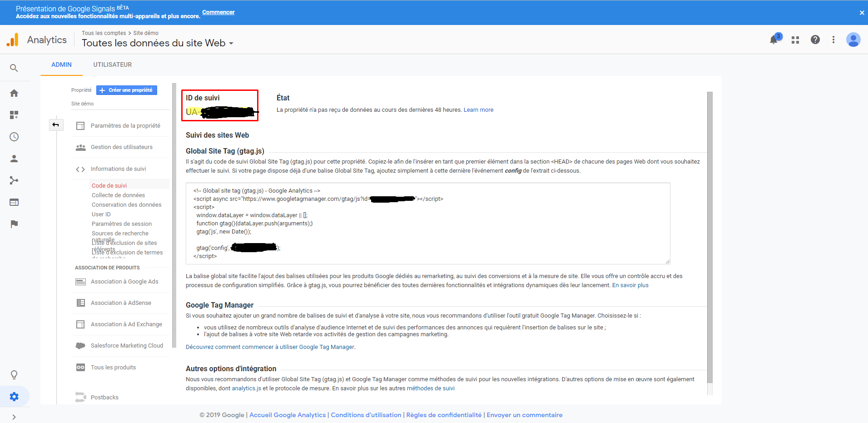Open Association à Google Ads
868x423 pixels.
tap(124, 282)
